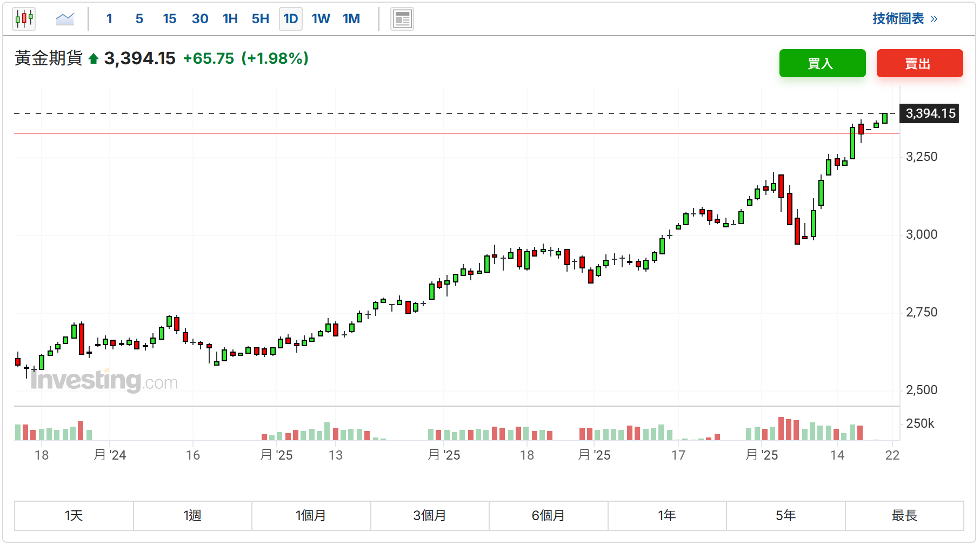Set the range to 3個月
980x546 pixels.
coord(430,516)
